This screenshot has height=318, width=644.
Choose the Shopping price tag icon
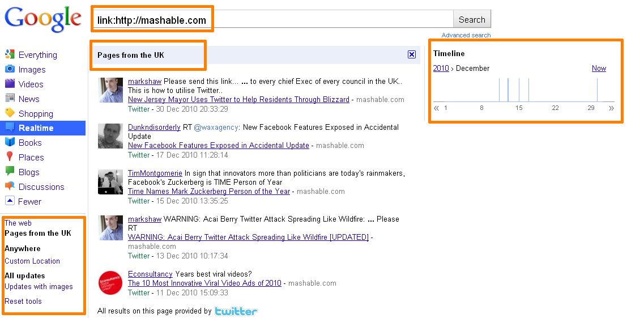click(10, 113)
